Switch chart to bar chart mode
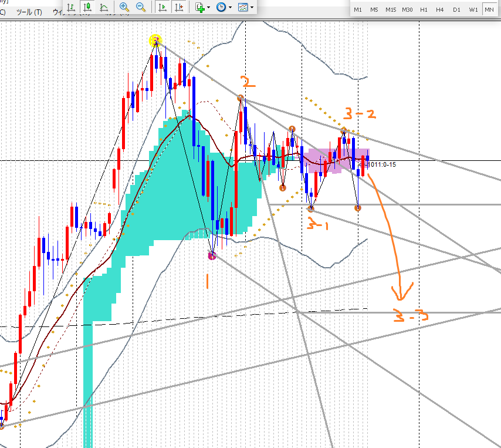This screenshot has width=501, height=448. point(70,7)
